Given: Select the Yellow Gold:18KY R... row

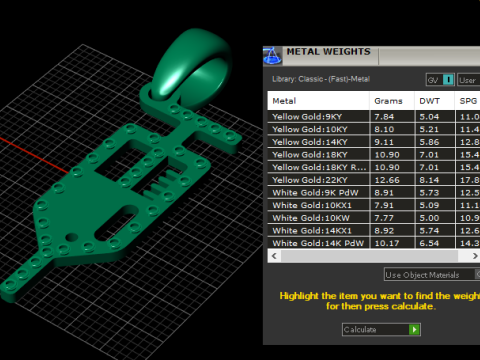Looking at the screenshot, I should pyautogui.click(x=374, y=167).
